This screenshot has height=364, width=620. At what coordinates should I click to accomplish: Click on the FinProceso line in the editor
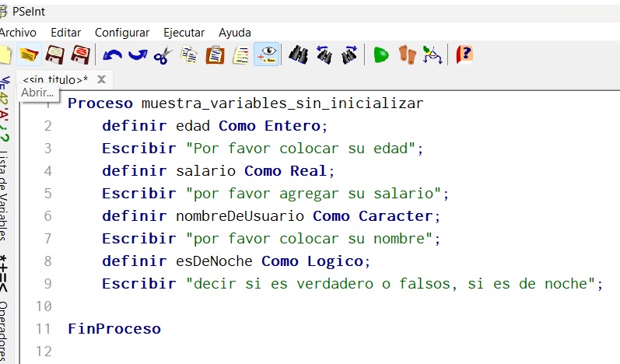click(114, 329)
